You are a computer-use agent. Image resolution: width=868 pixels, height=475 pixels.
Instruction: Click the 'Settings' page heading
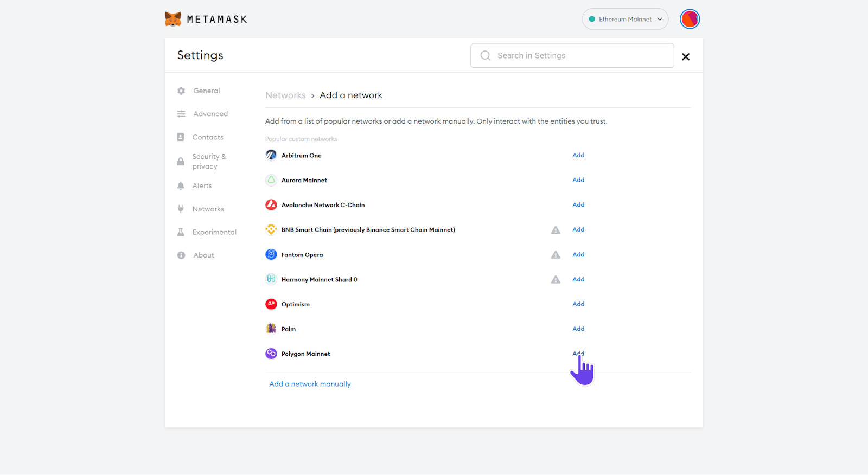pos(200,55)
